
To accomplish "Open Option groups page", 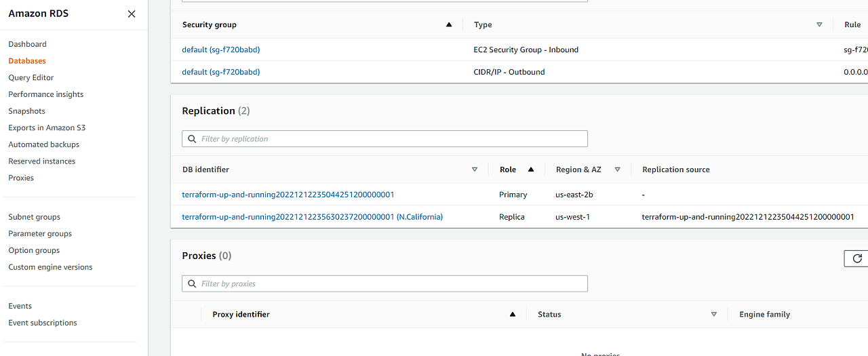I will point(34,250).
